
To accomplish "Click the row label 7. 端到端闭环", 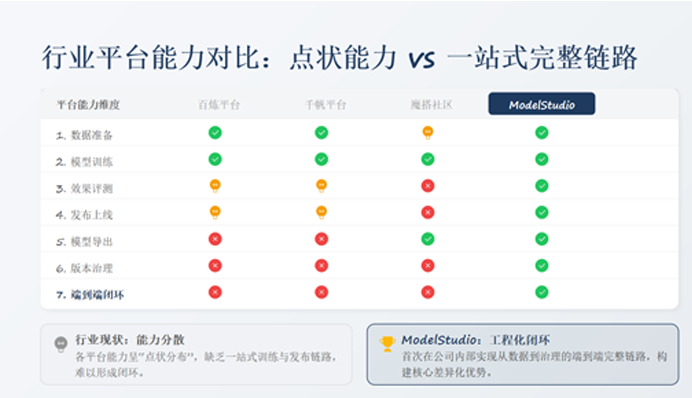I will coord(90,295).
